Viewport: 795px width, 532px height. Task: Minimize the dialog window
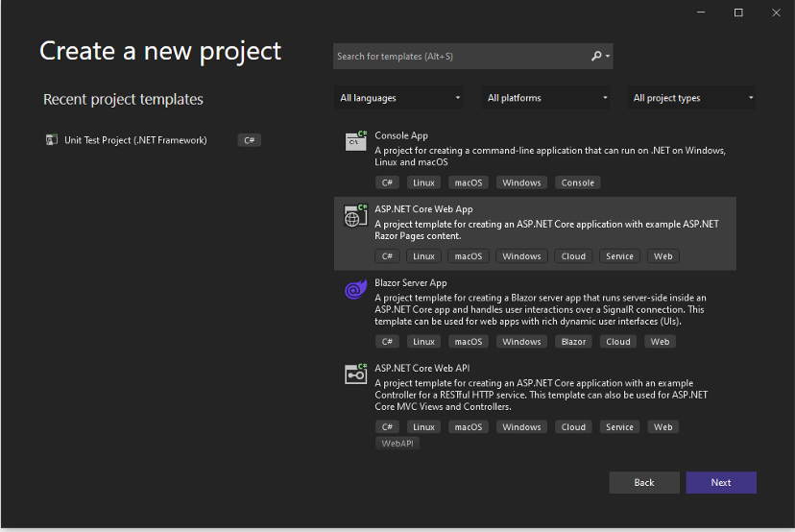(701, 12)
